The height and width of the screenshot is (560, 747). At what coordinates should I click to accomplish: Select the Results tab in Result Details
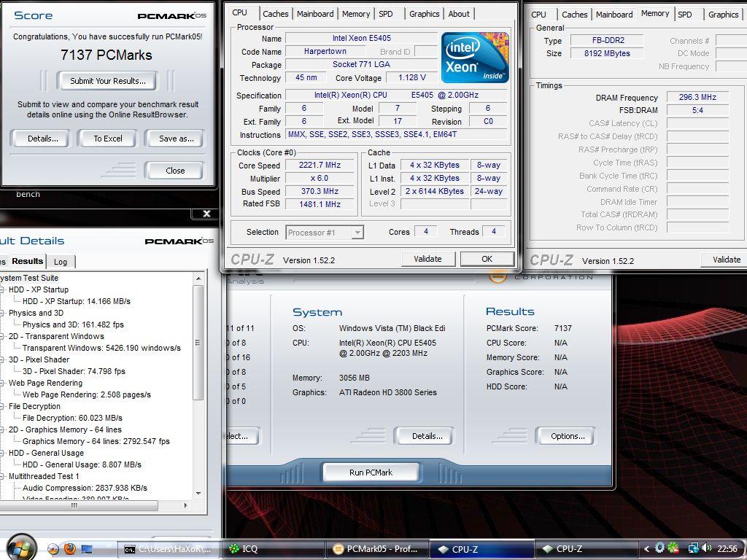[27, 261]
